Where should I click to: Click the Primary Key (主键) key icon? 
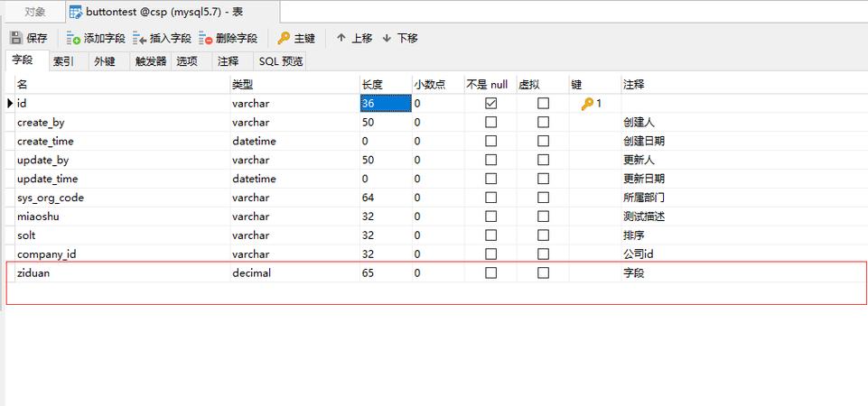(x=284, y=38)
